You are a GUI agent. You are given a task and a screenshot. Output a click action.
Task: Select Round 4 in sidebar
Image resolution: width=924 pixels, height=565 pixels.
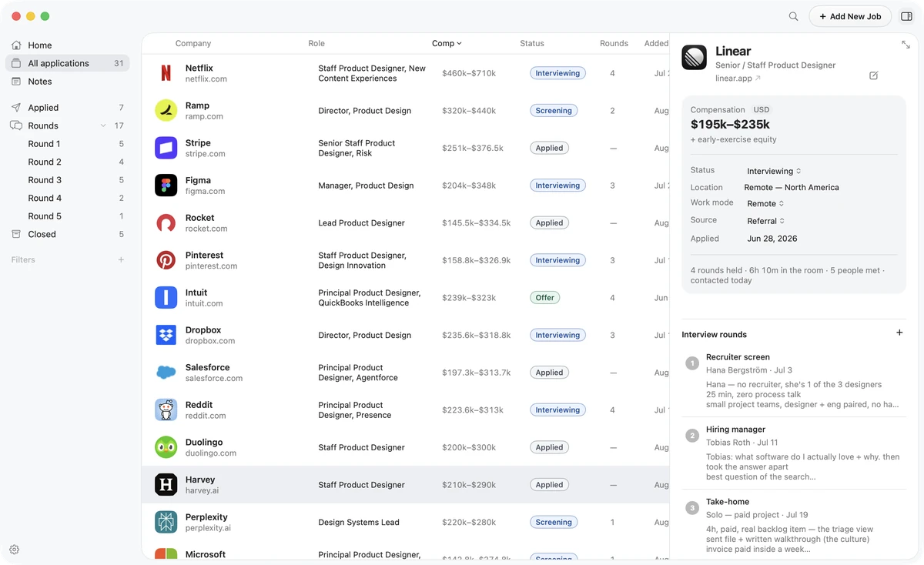point(68,198)
